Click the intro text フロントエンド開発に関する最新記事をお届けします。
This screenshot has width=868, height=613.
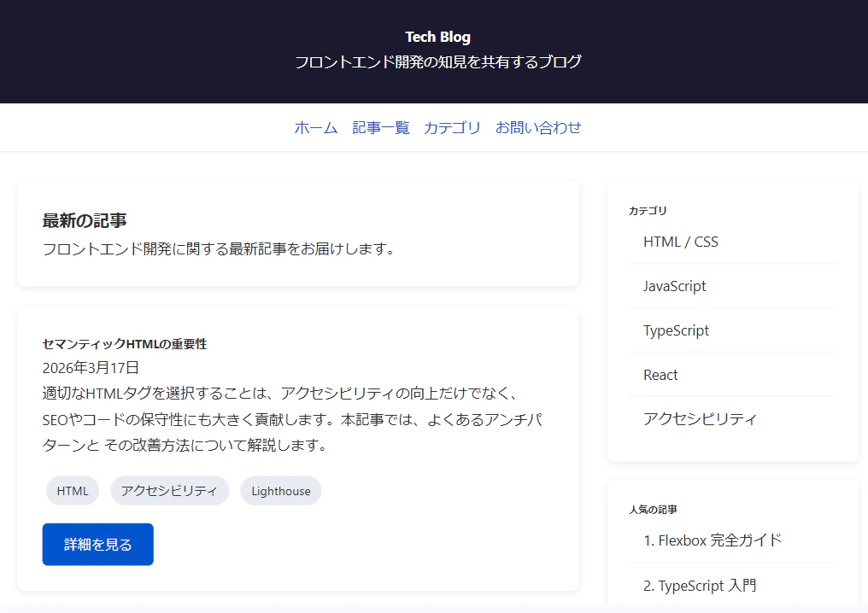pyautogui.click(x=220, y=249)
